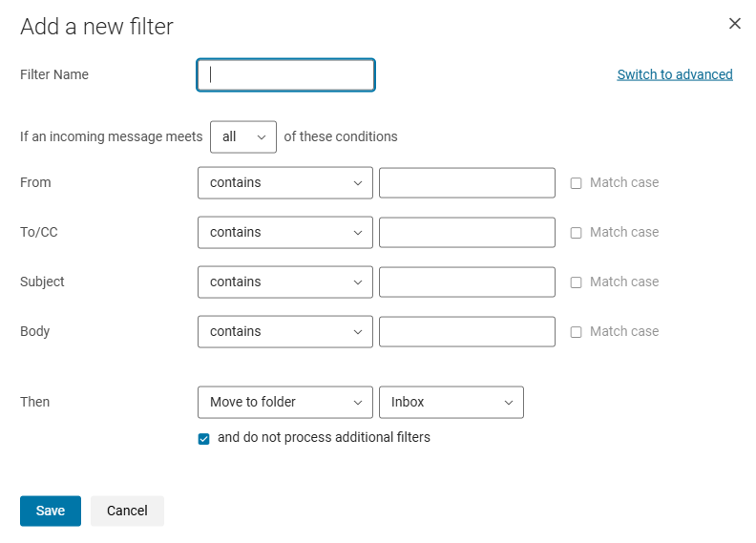756x543 pixels.
Task: Click the From value input field
Action: 467,182
